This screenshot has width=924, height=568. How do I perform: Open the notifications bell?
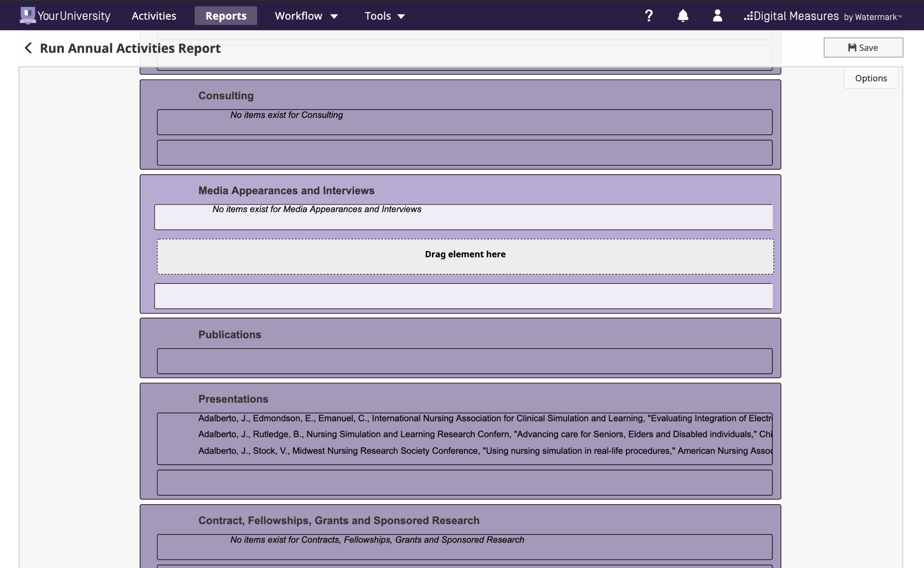pos(683,16)
